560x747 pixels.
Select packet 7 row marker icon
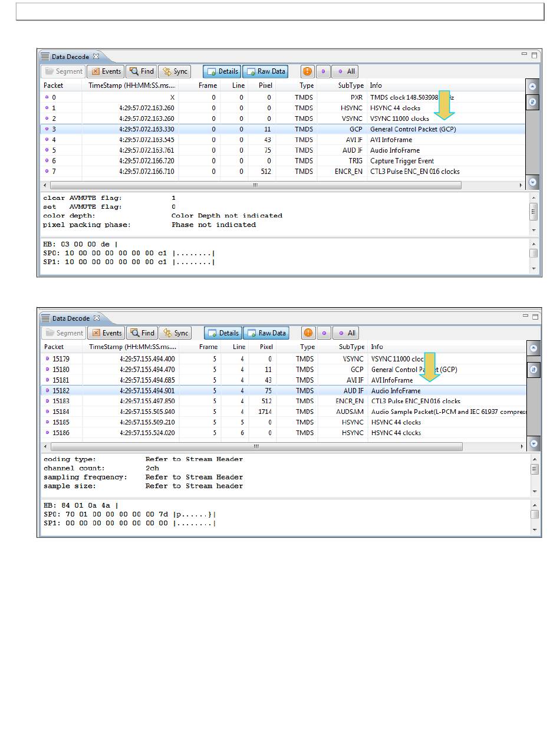point(47,172)
